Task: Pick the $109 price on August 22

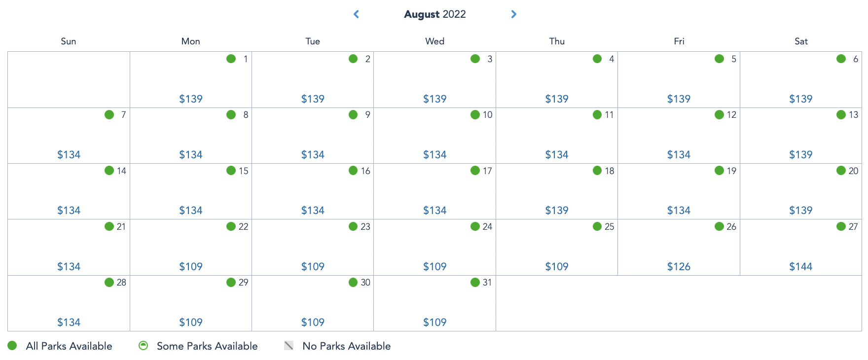Action: coord(191,267)
